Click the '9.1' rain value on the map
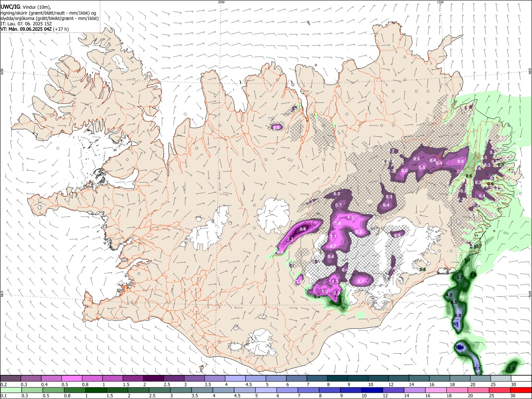This screenshot has width=532, height=399. (x=455, y=324)
